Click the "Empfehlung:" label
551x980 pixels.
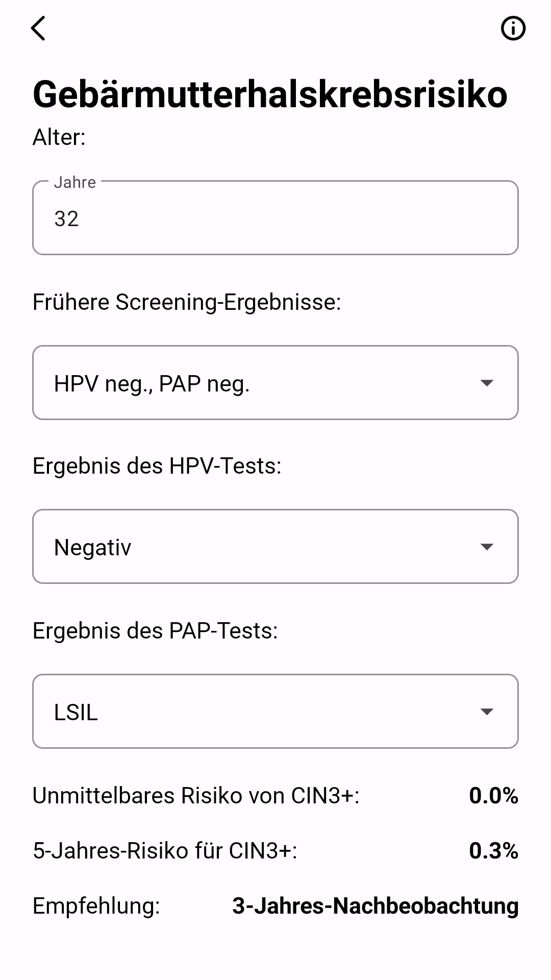pos(96,906)
